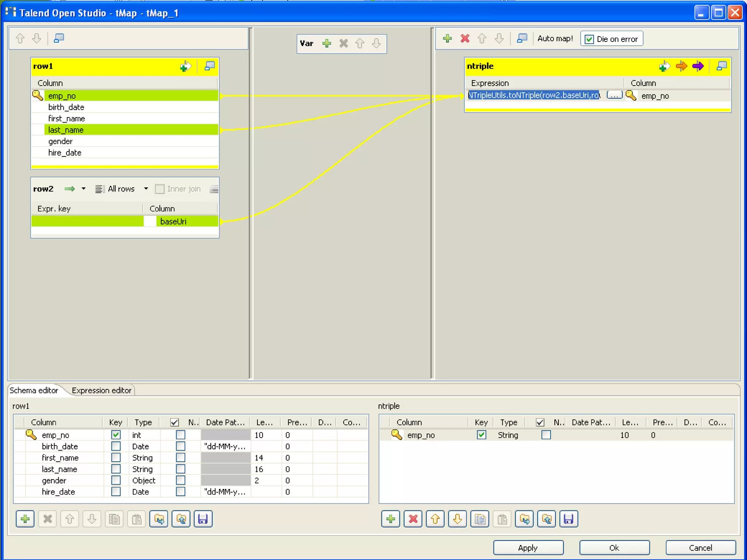Delete the selected ntriple schema column
The height and width of the screenshot is (560, 747).
click(413, 519)
